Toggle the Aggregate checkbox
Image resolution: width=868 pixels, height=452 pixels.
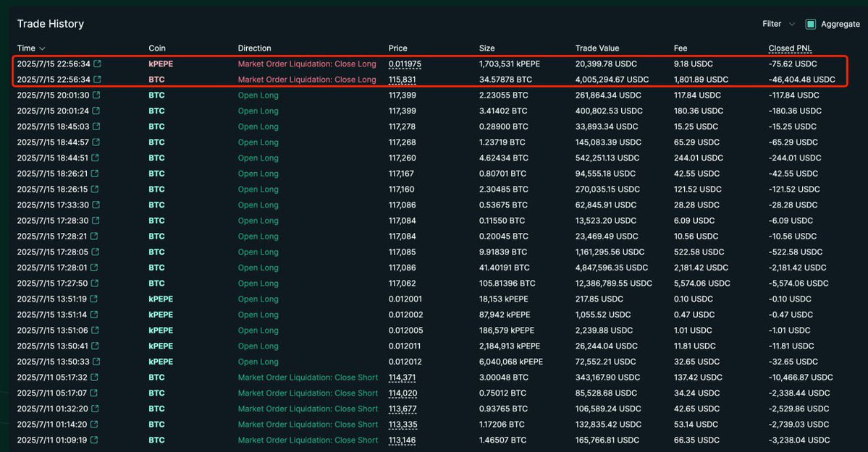pyautogui.click(x=810, y=24)
